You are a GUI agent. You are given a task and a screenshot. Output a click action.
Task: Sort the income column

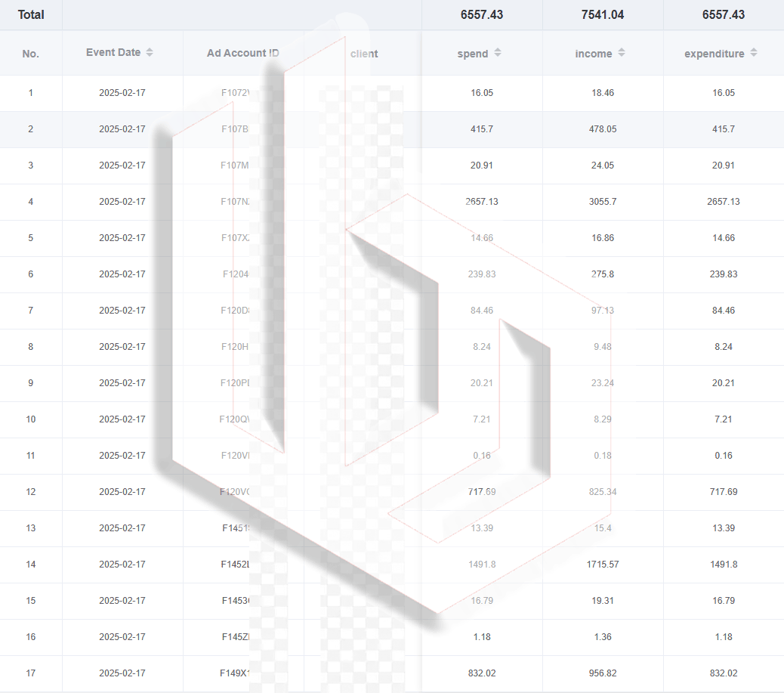pos(622,53)
